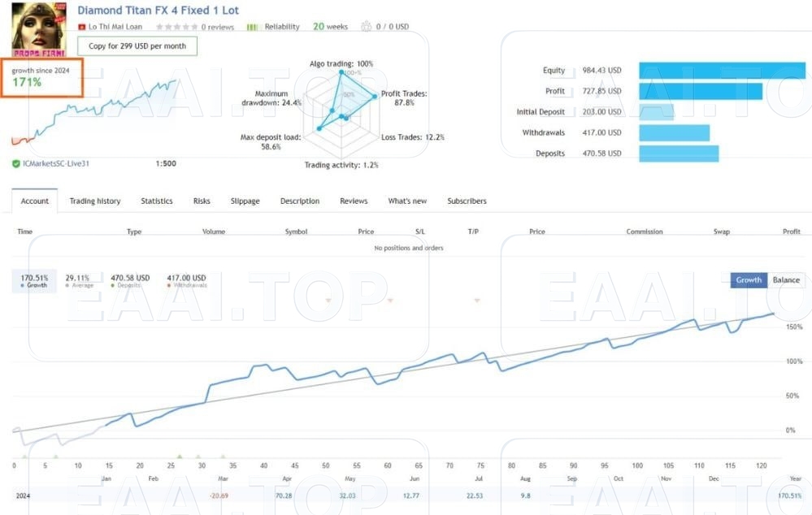Click the radar chart Algo trading point
Viewport: 812px width, 515px height.
pos(342,72)
